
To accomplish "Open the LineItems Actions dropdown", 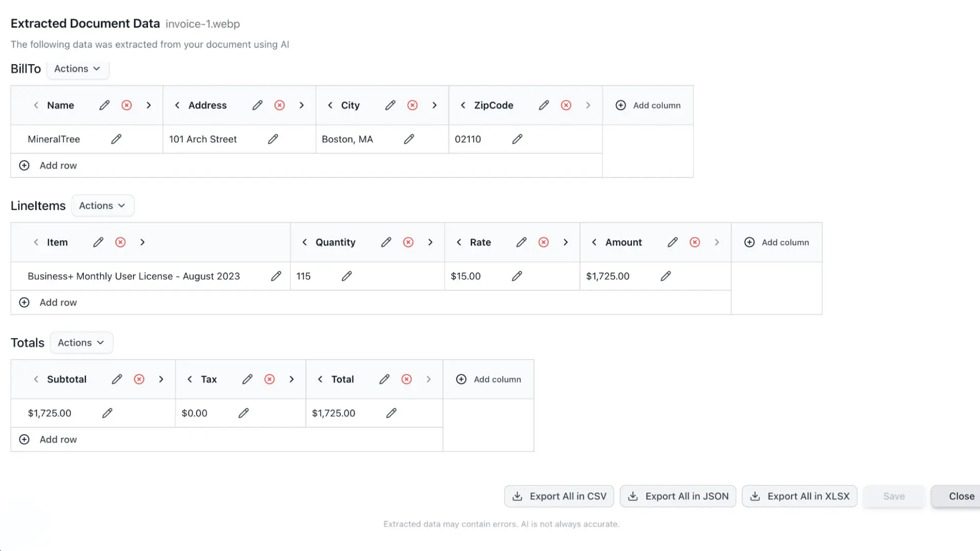I will coord(103,206).
